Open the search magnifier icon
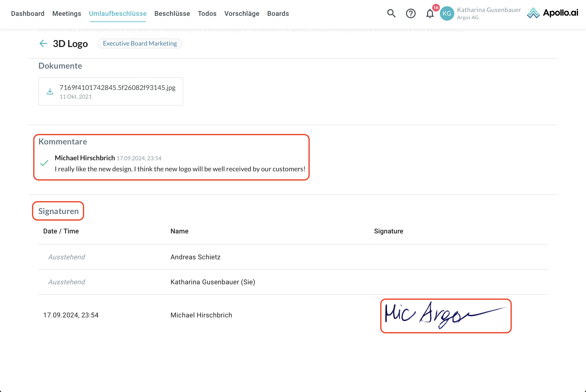 (391, 13)
